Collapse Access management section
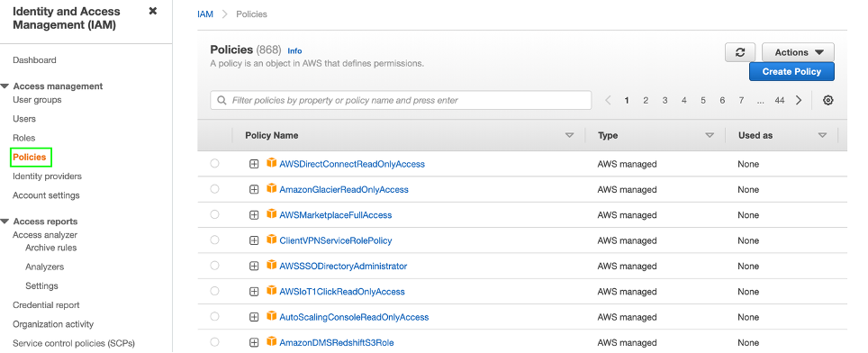The height and width of the screenshot is (353, 868). 5,86
